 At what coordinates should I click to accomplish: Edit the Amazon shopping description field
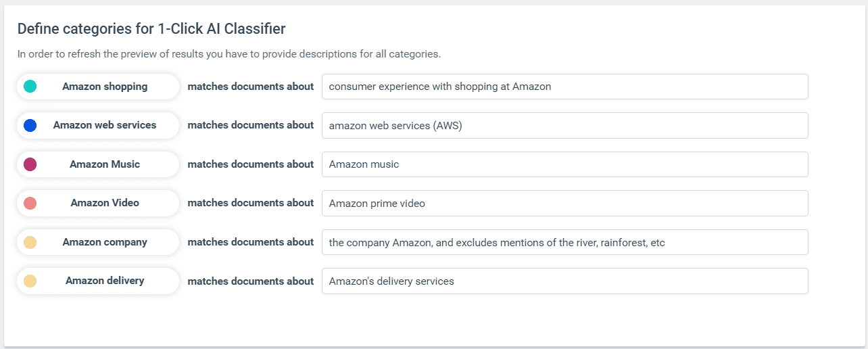564,87
